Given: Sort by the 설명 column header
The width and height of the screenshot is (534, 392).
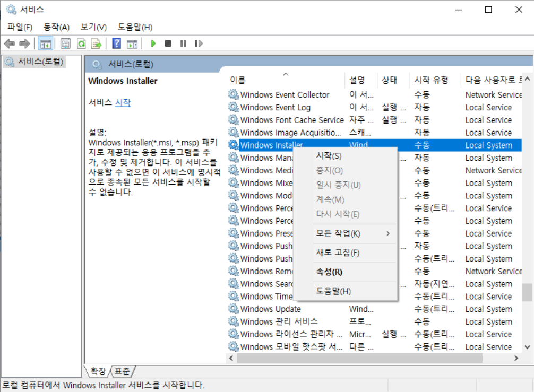Looking at the screenshot, I should pos(361,80).
